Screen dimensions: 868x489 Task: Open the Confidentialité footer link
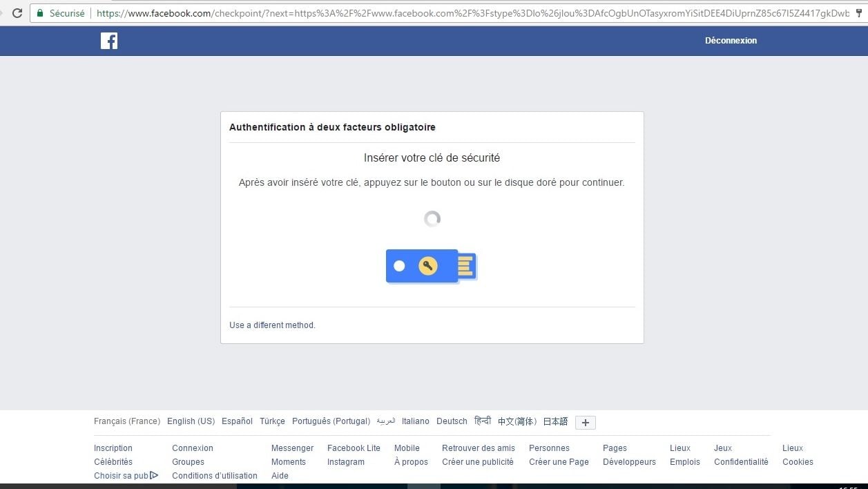pyautogui.click(x=741, y=462)
